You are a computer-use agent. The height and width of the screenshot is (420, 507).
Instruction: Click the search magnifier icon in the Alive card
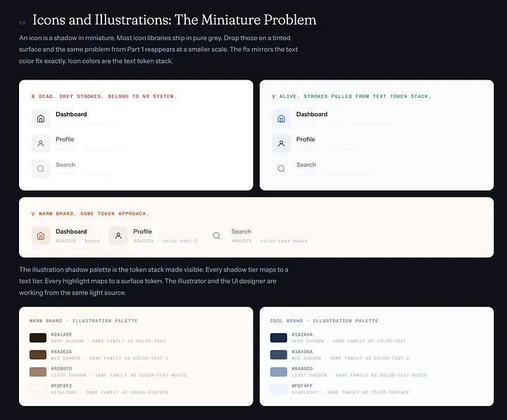pos(281,169)
